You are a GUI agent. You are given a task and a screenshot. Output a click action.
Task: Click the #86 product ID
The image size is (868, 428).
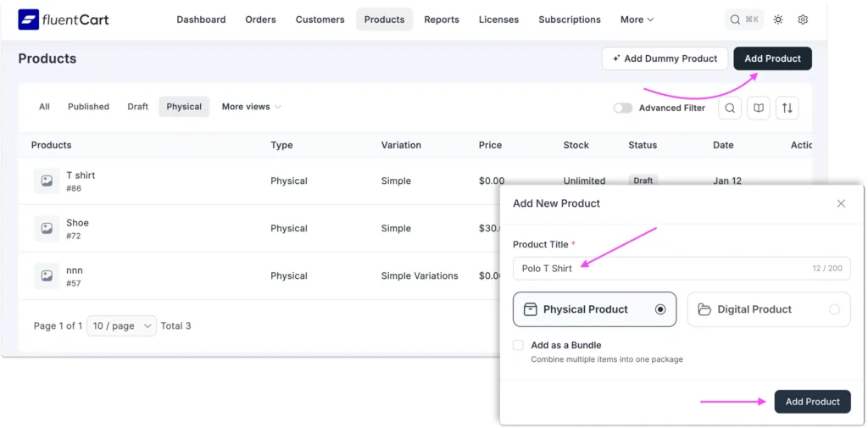click(x=74, y=188)
